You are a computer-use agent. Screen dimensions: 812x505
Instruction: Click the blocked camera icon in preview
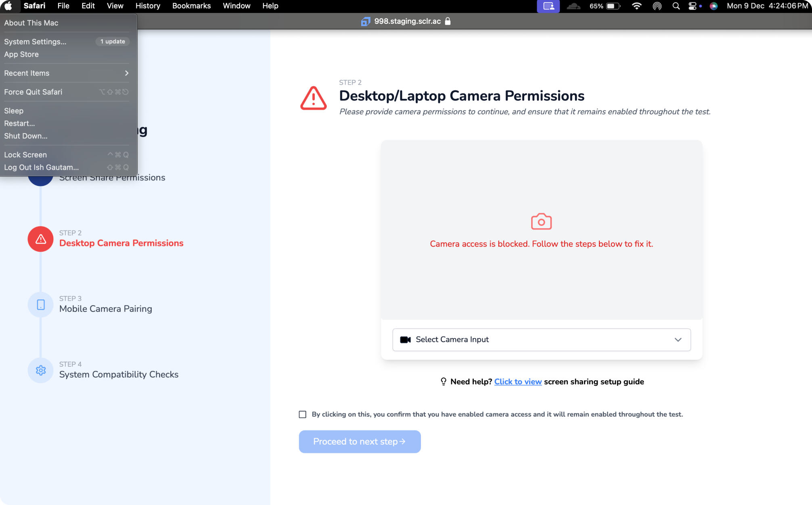pyautogui.click(x=541, y=221)
